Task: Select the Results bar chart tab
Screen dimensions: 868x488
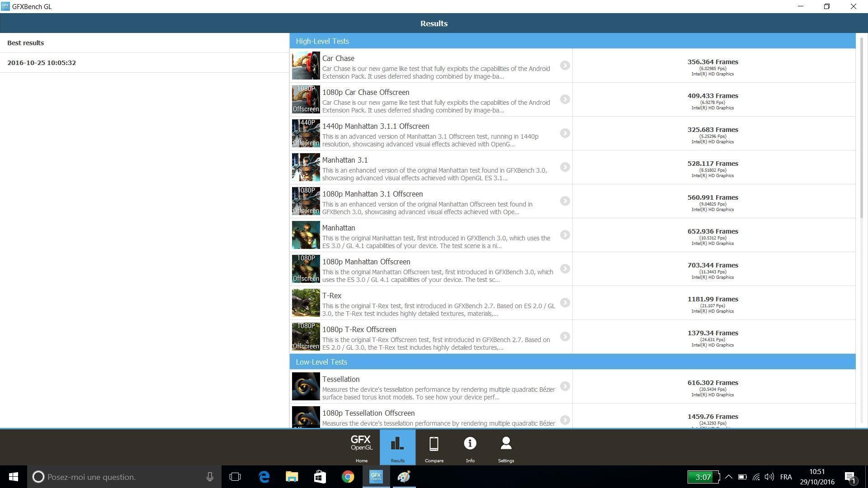Action: point(397,447)
